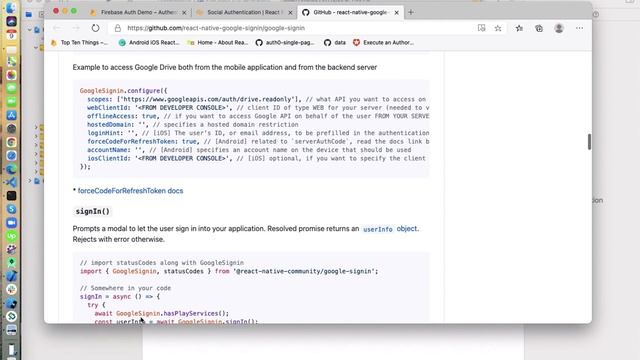Open Skype in the Dock
Screen dimensions: 640x360
click(11, 209)
